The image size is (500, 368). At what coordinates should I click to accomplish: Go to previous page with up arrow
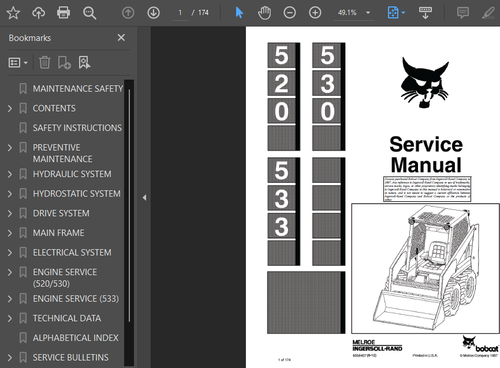click(128, 13)
